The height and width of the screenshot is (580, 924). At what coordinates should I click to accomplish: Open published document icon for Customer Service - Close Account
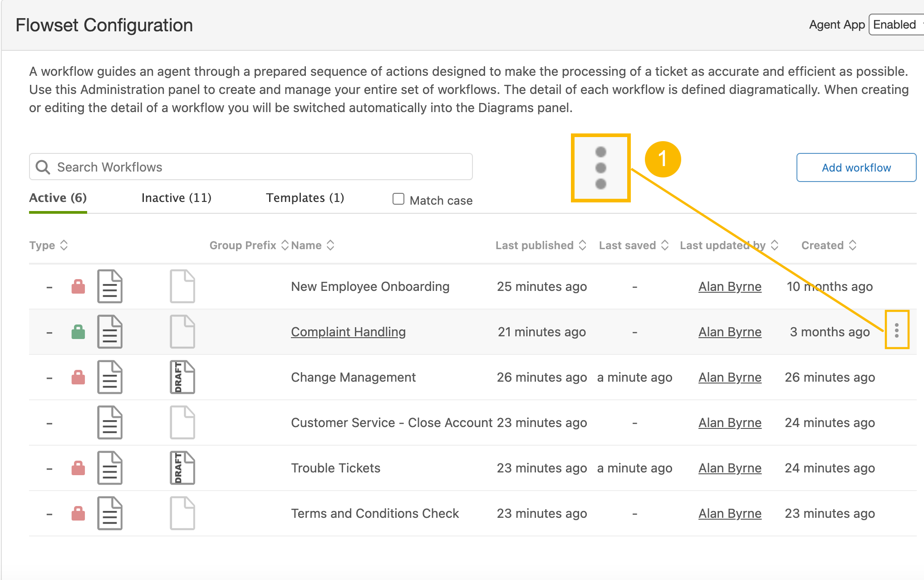(x=110, y=423)
